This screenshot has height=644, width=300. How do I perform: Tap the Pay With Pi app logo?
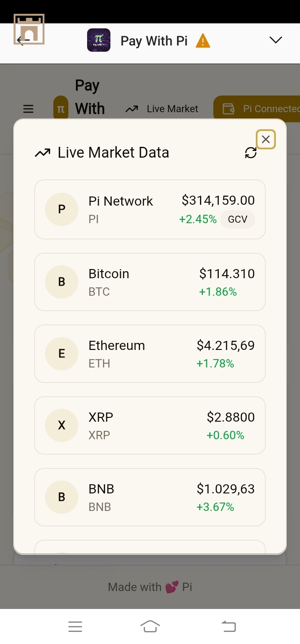(99, 40)
